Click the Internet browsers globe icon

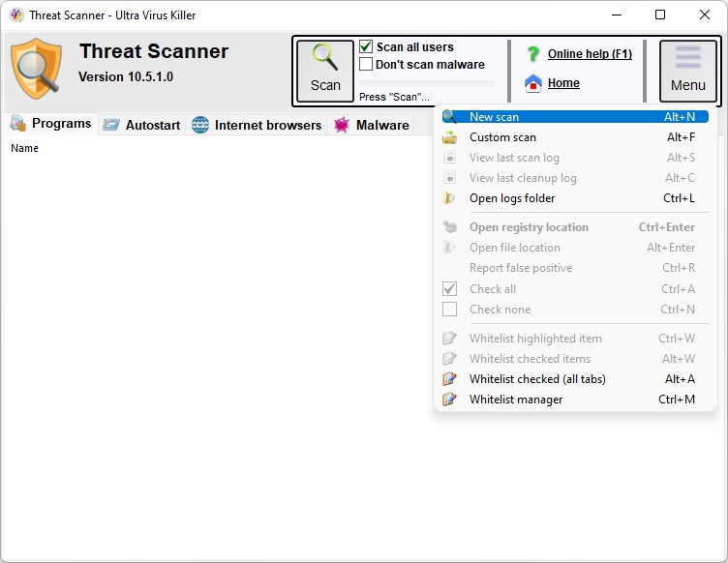(x=200, y=125)
